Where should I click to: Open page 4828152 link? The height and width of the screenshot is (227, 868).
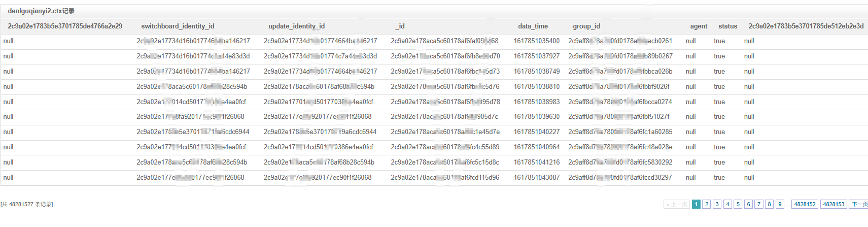point(805,204)
